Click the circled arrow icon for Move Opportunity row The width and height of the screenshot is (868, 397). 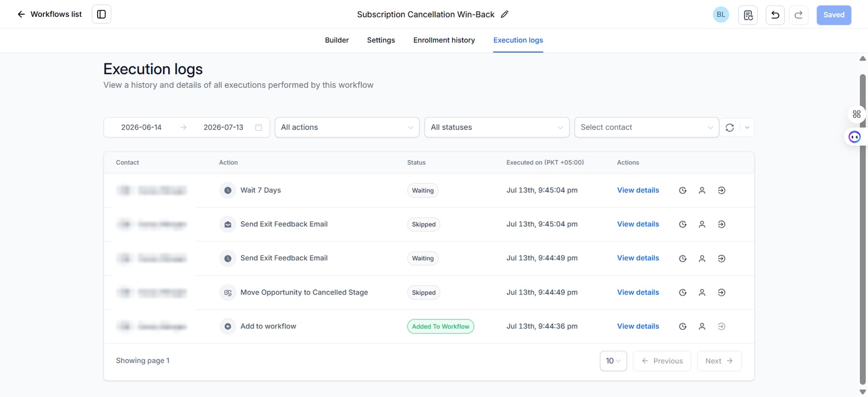click(x=722, y=292)
